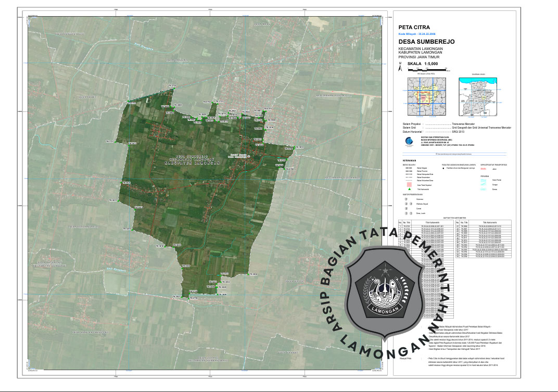This screenshot has height=392, width=558.
Task: Click the north arrow compass symbol
Action: point(400,67)
